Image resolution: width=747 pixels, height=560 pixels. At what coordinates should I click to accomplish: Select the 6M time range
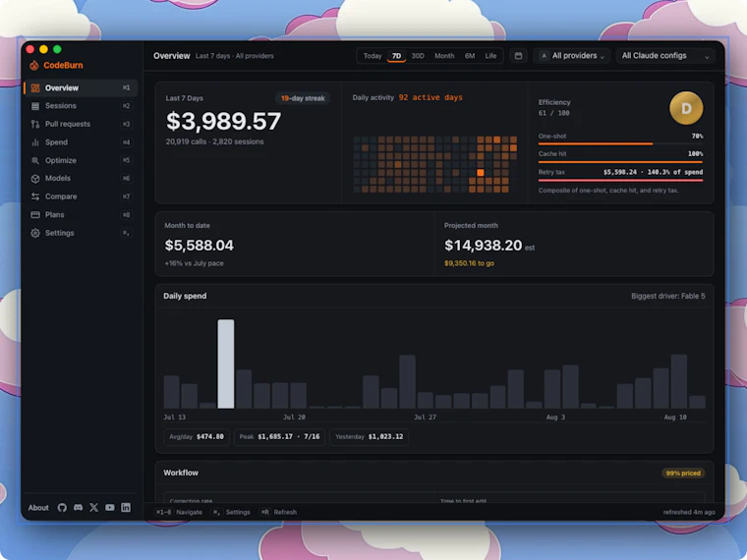click(x=470, y=56)
